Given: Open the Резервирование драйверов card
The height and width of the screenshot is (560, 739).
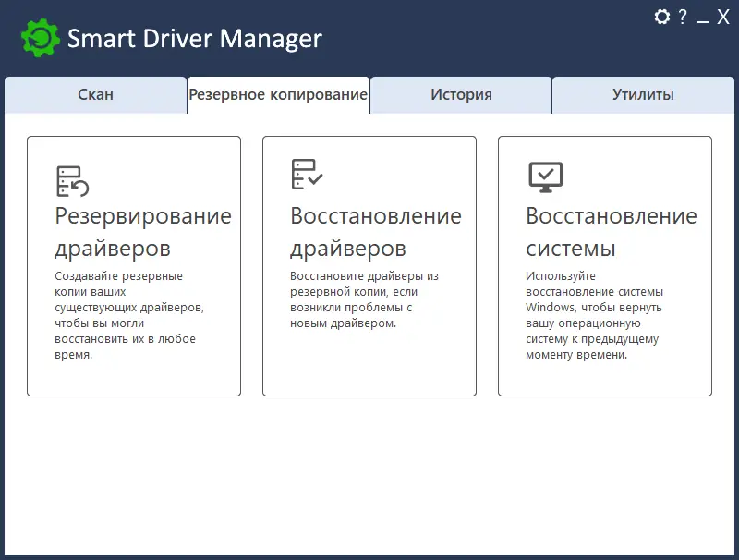Looking at the screenshot, I should coord(135,266).
